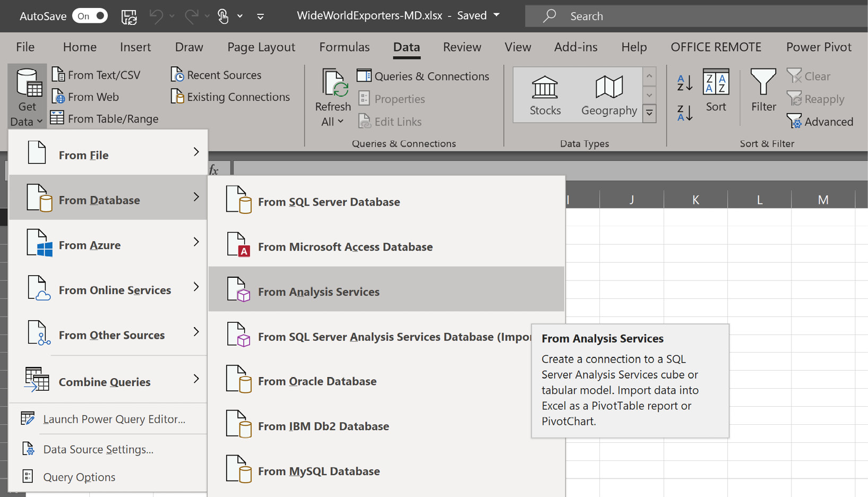Sort Z to A descending
The height and width of the screenshot is (497, 868).
point(685,113)
